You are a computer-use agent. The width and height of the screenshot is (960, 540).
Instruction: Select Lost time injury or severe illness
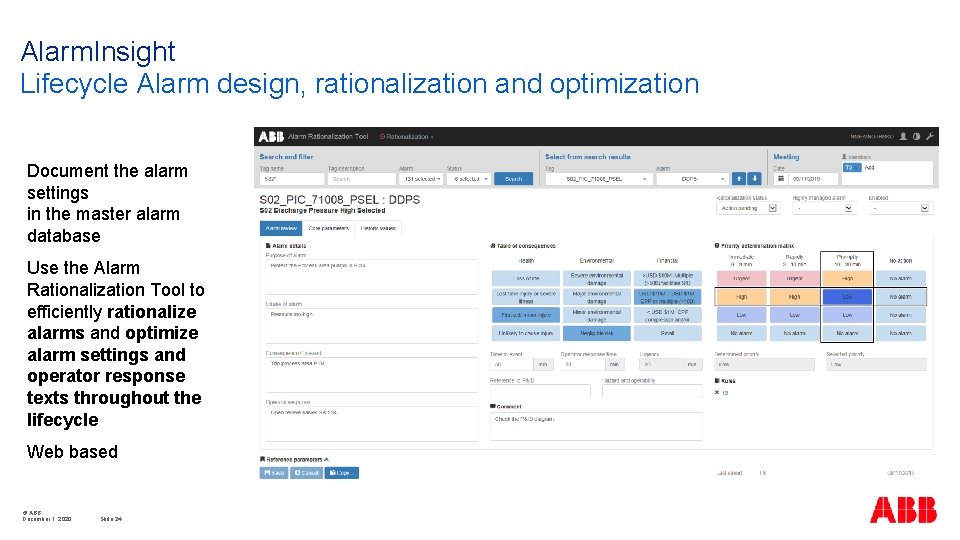point(526,297)
